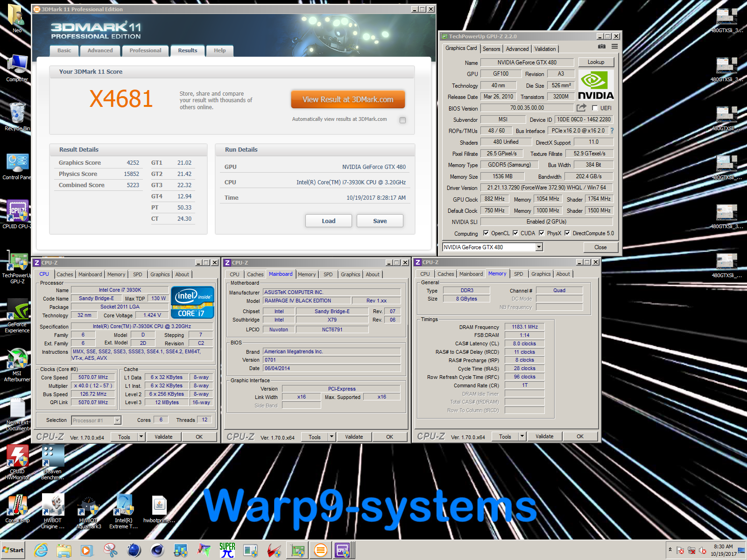
Task: Click the Physics Score value 15852
Action: coord(131,174)
